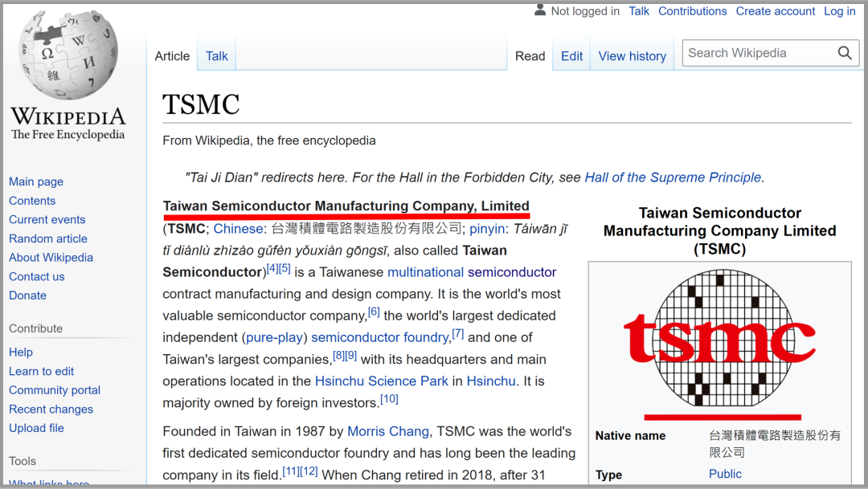Follow the Hall of the Supreme Principle link
This screenshot has height=489, width=868.
coord(674,177)
